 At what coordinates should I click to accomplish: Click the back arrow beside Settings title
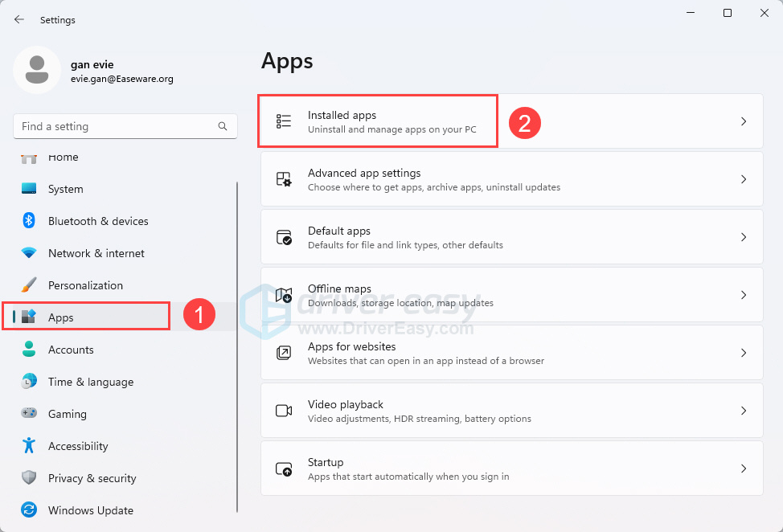tap(19, 19)
